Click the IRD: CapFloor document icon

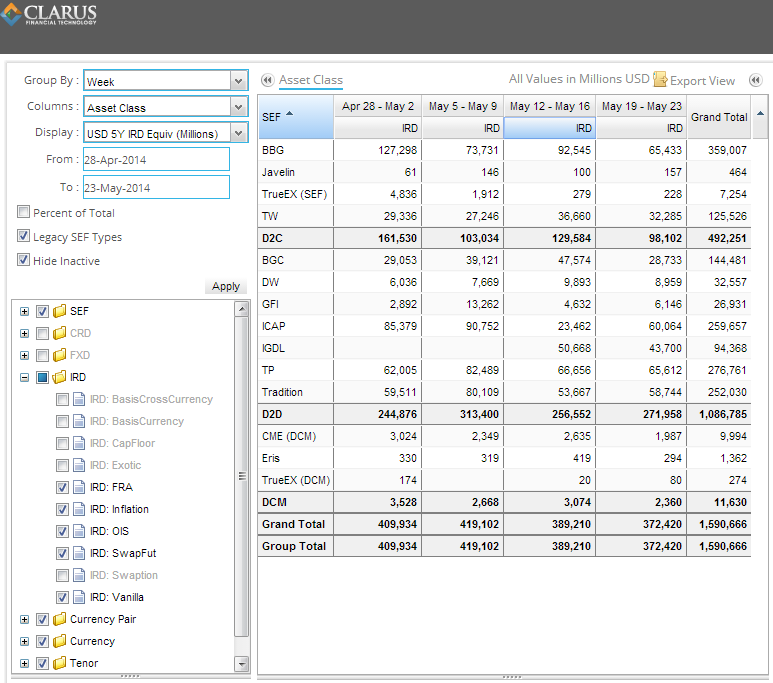(x=79, y=443)
